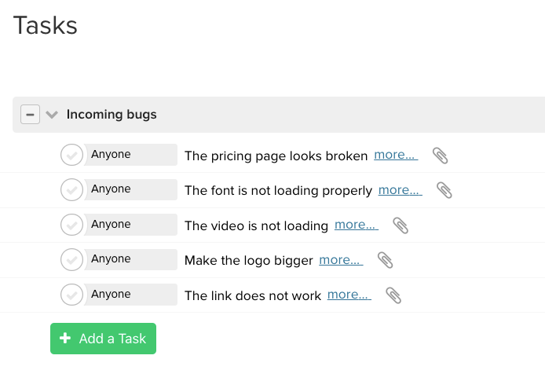The image size is (545, 392).
Task: Open attachment paperclip for link not working task
Action: point(393,295)
